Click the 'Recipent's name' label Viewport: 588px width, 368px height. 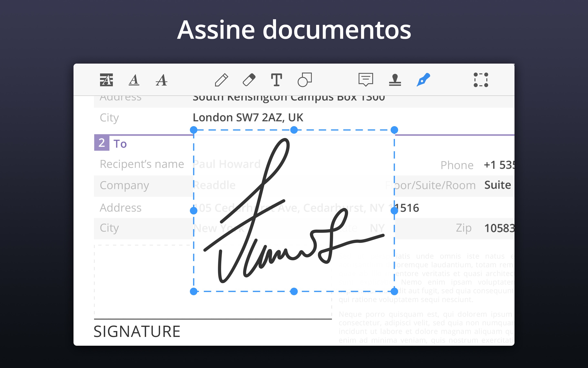(142, 164)
